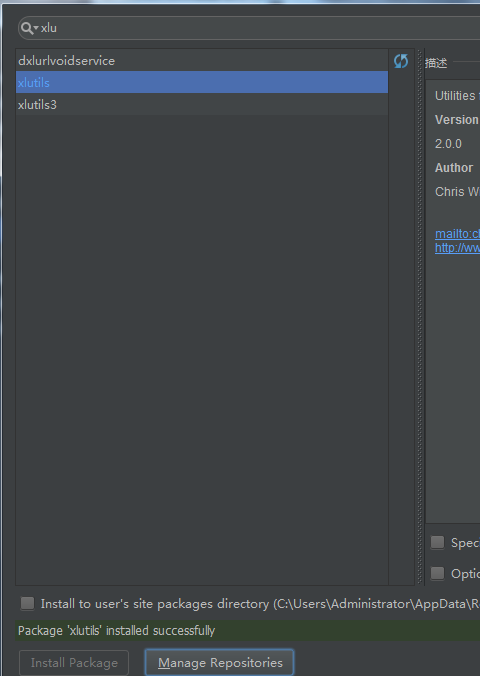Open the http homepage link
This screenshot has width=480, height=676.
tap(457, 247)
